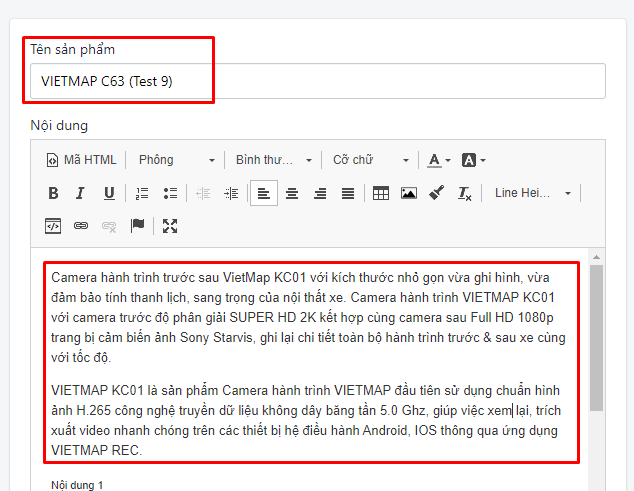
Task: Open the text color picker
Action: 439,160
